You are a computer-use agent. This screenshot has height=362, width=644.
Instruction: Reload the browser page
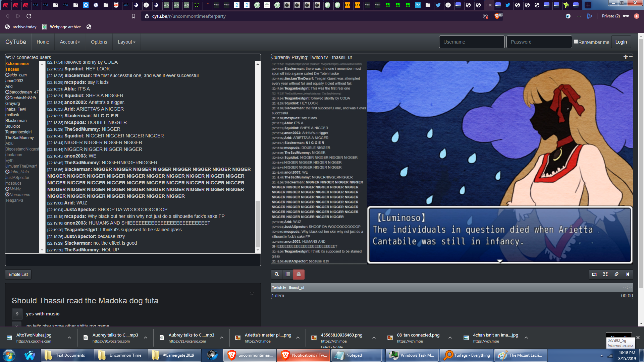pyautogui.click(x=29, y=16)
